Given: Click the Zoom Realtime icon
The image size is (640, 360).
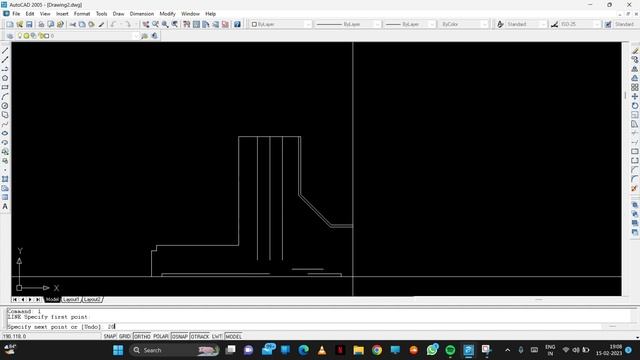Looking at the screenshot, I should tap(156, 24).
